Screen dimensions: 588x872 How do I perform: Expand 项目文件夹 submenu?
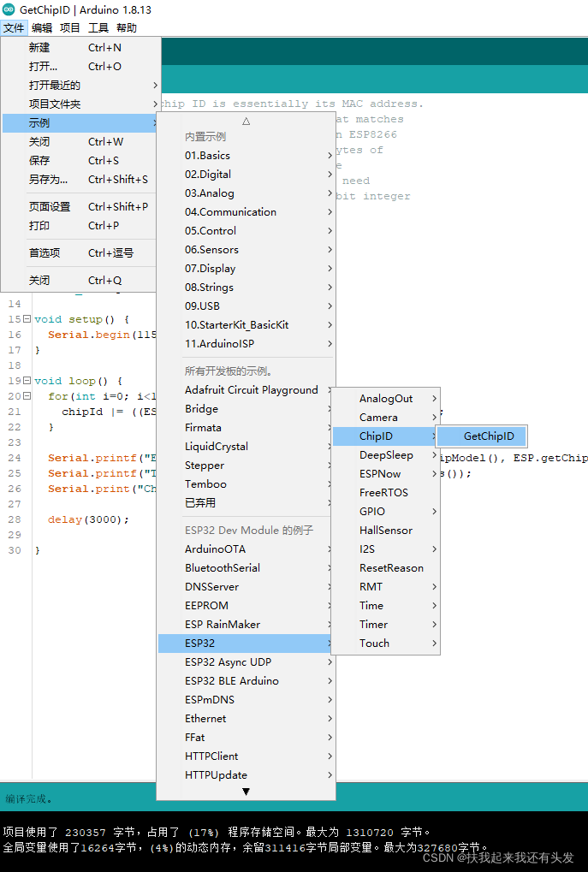80,104
